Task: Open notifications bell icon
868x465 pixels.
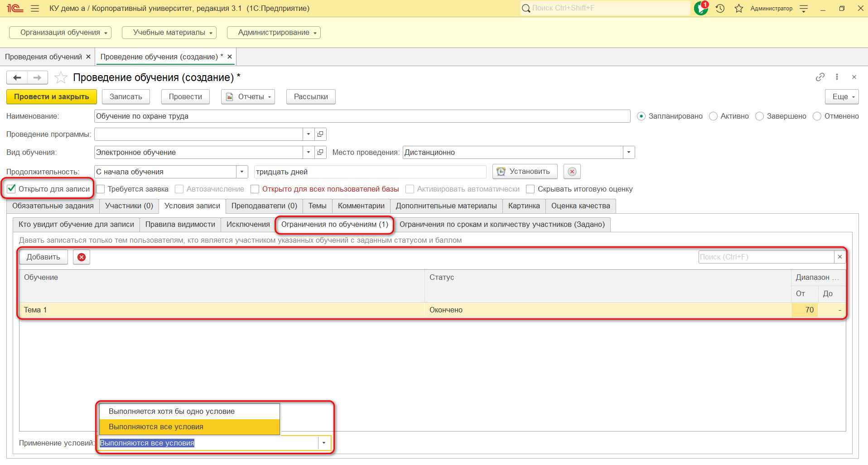Action: coord(701,8)
